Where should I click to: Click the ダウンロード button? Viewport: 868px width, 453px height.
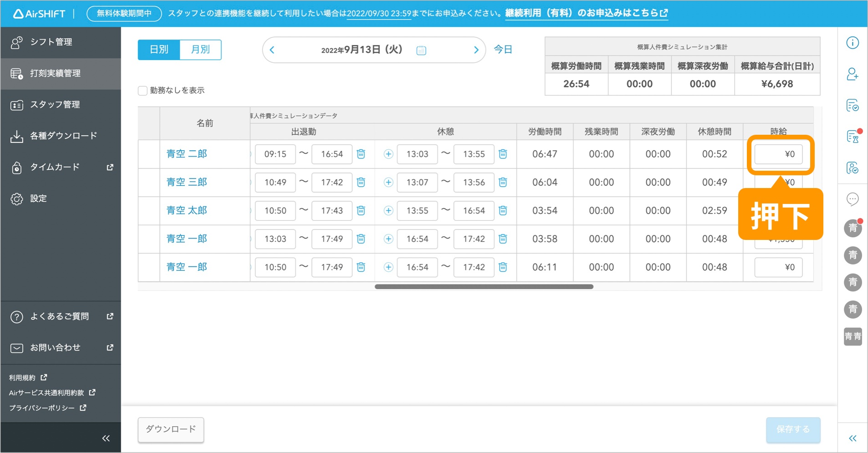coord(171,429)
